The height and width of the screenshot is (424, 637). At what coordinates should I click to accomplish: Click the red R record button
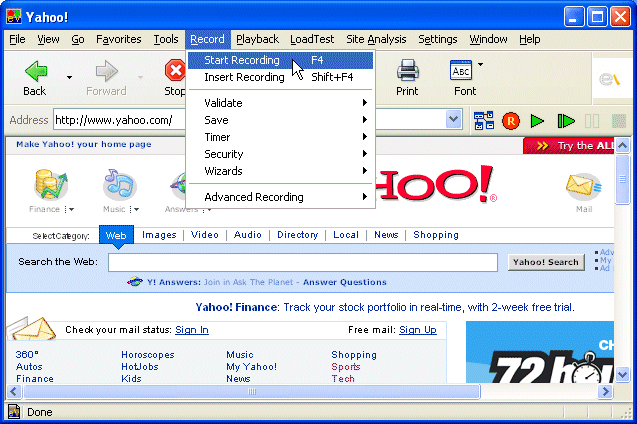pyautogui.click(x=511, y=121)
